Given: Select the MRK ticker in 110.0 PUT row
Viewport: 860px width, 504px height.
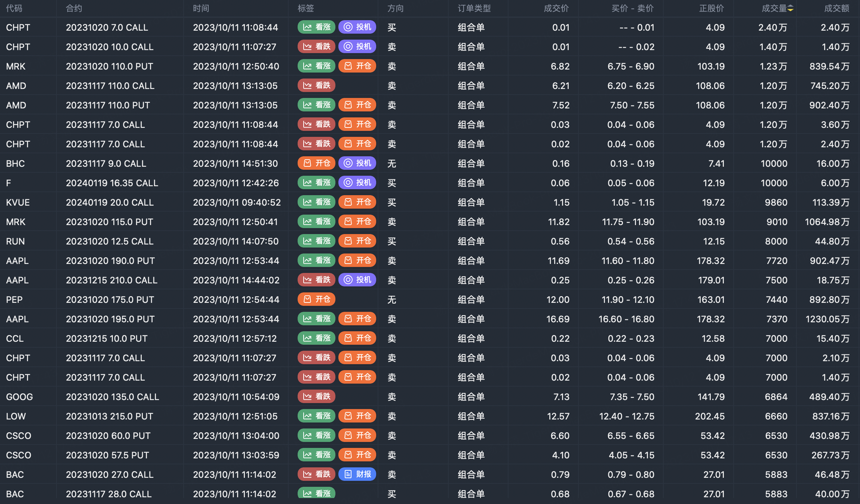Looking at the screenshot, I should [x=16, y=66].
